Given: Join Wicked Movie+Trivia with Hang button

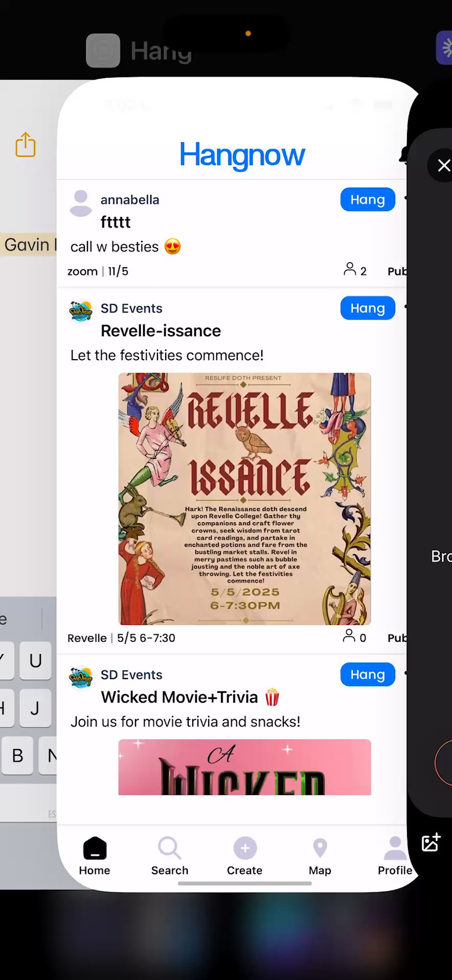Looking at the screenshot, I should pos(368,675).
